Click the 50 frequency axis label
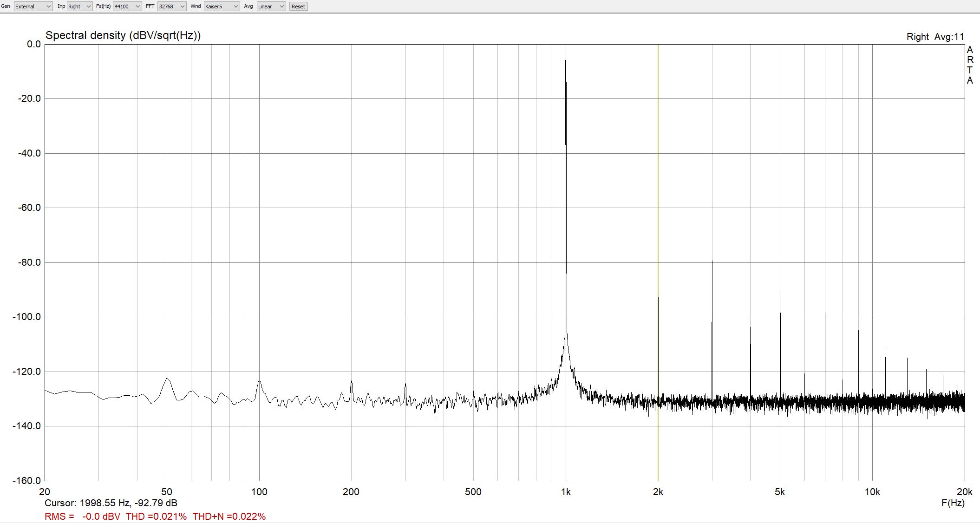The image size is (980, 523). coord(167,492)
